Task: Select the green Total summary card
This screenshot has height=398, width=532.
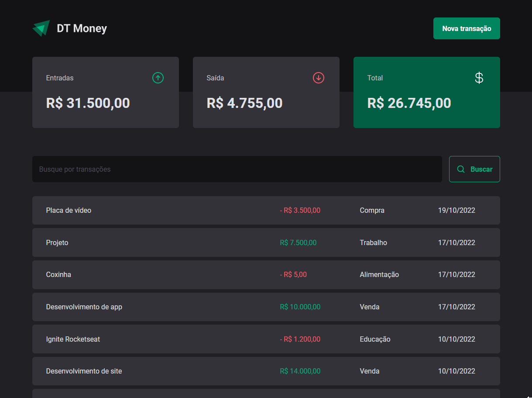Action: 426,92
